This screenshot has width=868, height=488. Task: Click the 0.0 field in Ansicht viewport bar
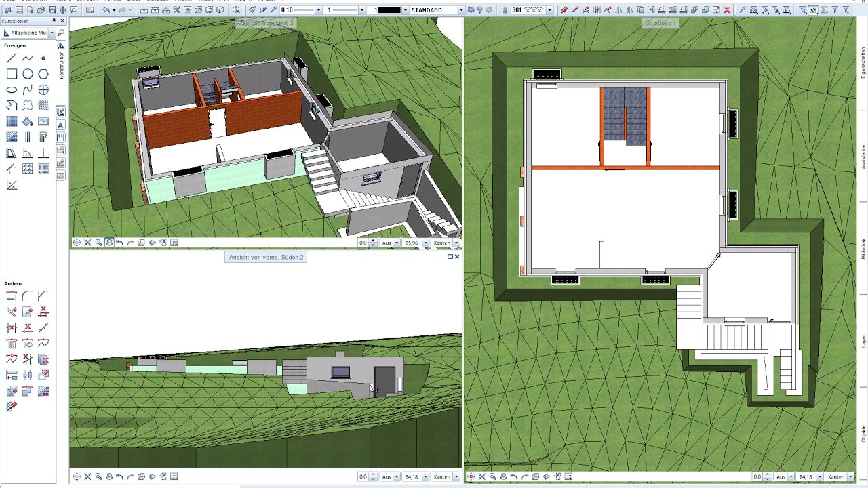(363, 476)
